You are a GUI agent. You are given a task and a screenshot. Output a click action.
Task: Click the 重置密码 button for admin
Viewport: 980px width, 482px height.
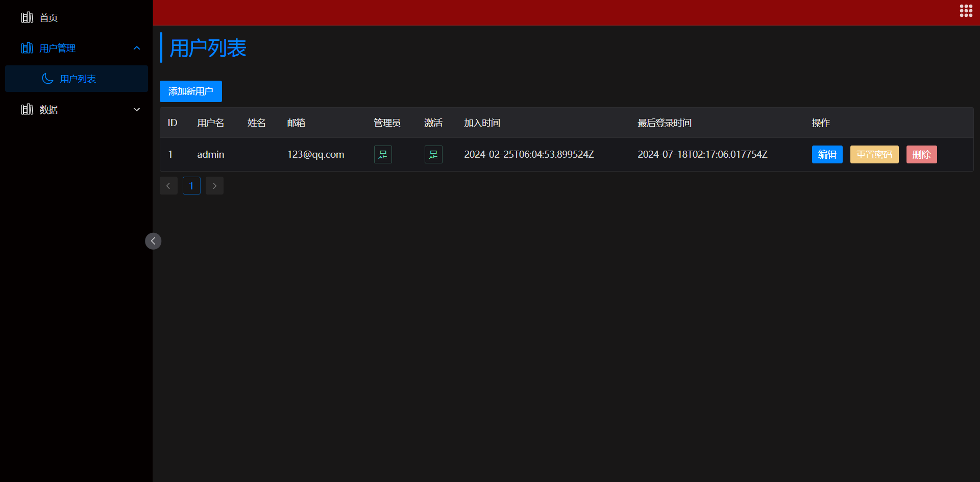(x=874, y=154)
